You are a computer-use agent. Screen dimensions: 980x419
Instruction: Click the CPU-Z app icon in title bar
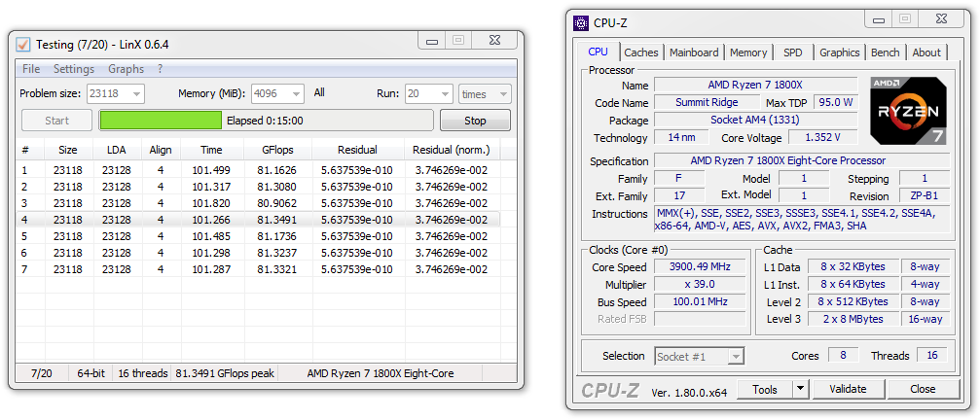(x=581, y=22)
